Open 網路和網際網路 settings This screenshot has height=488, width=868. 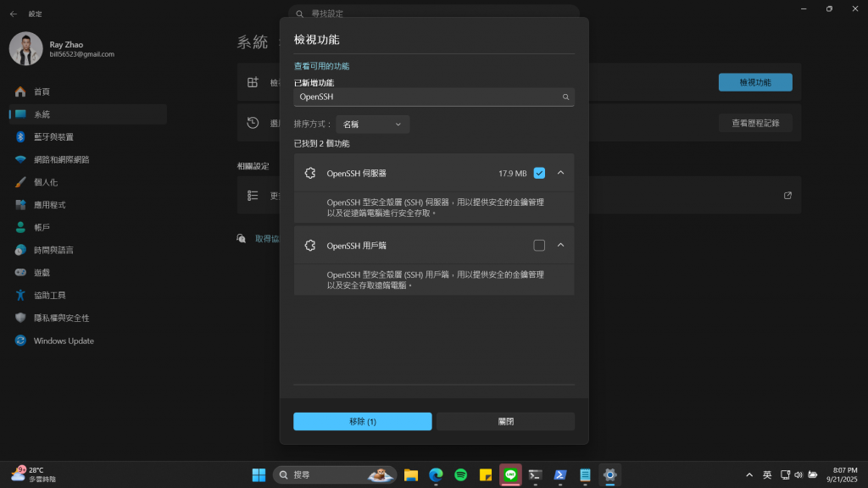click(87, 159)
